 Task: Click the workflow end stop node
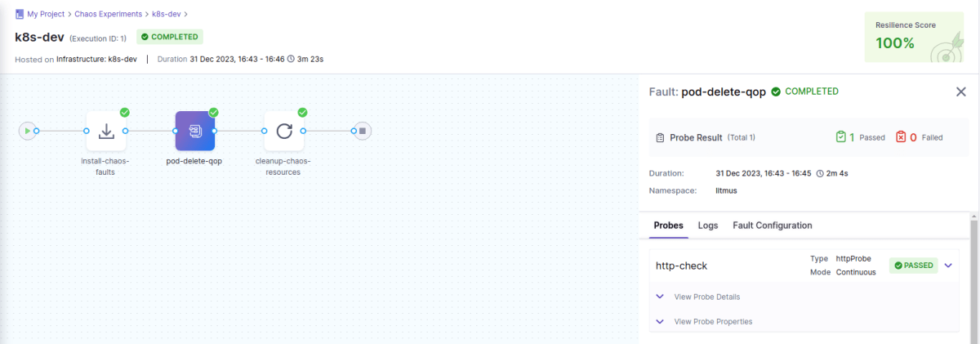363,131
